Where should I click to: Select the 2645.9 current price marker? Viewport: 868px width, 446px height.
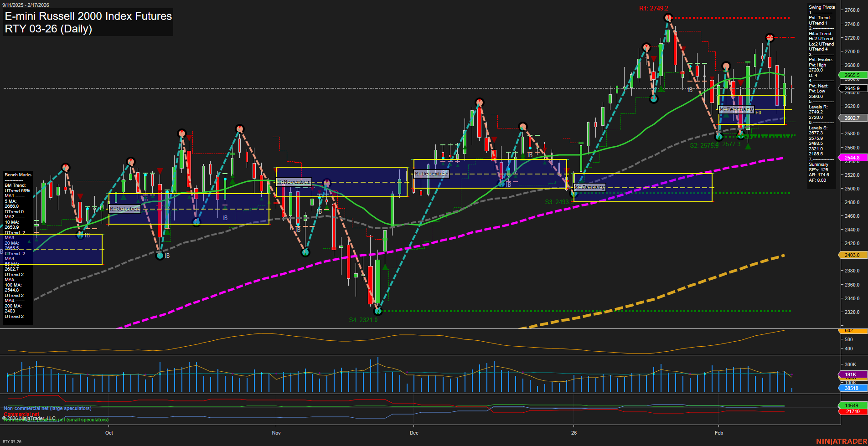point(852,88)
